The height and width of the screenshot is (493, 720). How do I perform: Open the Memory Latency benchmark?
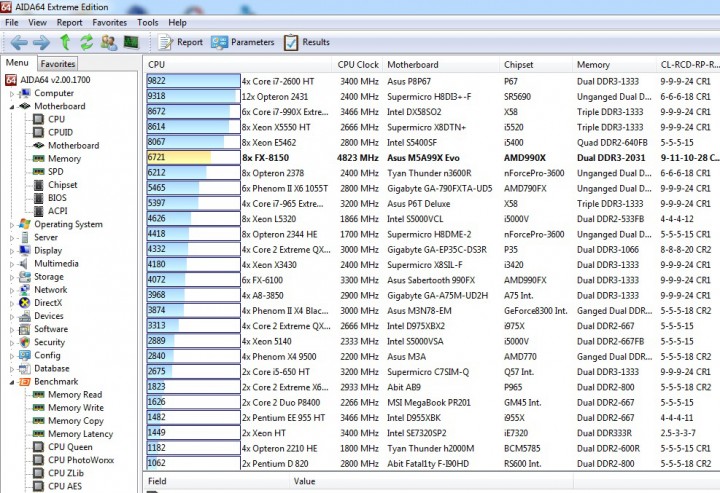coord(80,434)
